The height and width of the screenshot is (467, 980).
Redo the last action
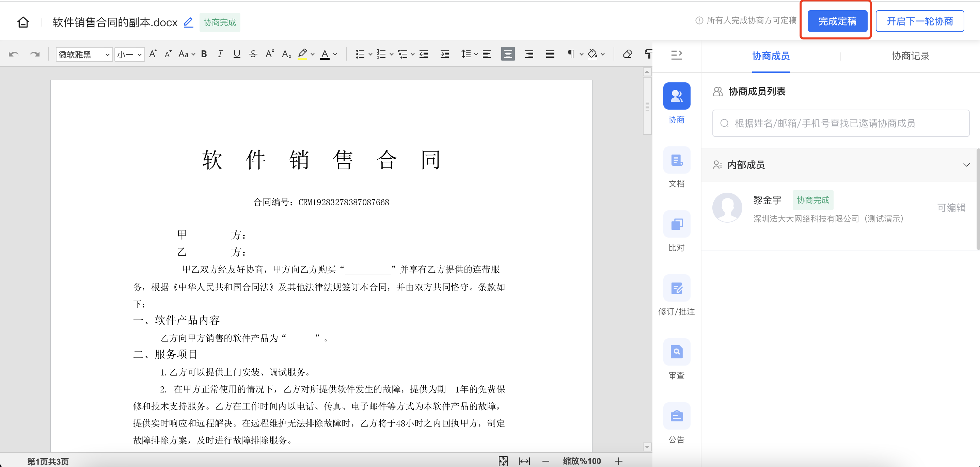click(35, 54)
